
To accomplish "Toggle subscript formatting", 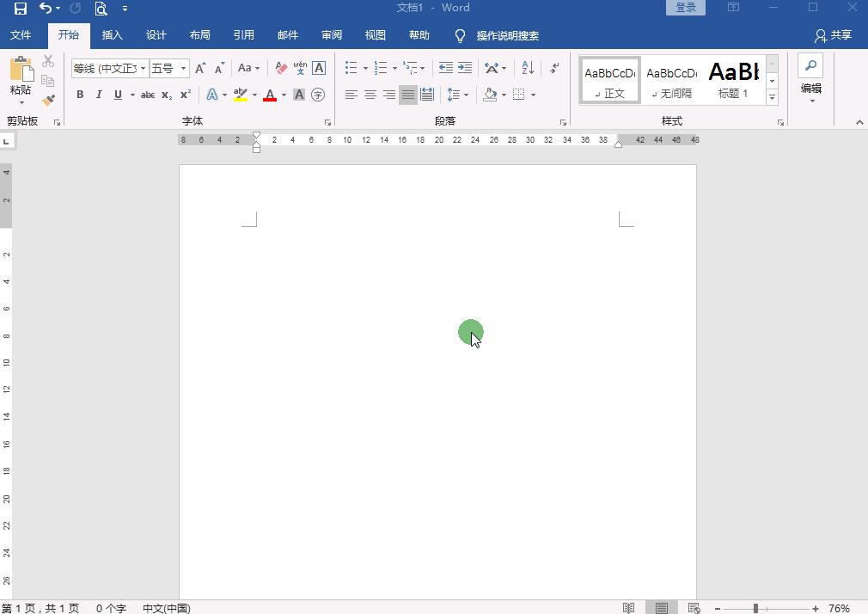I will coord(167,95).
